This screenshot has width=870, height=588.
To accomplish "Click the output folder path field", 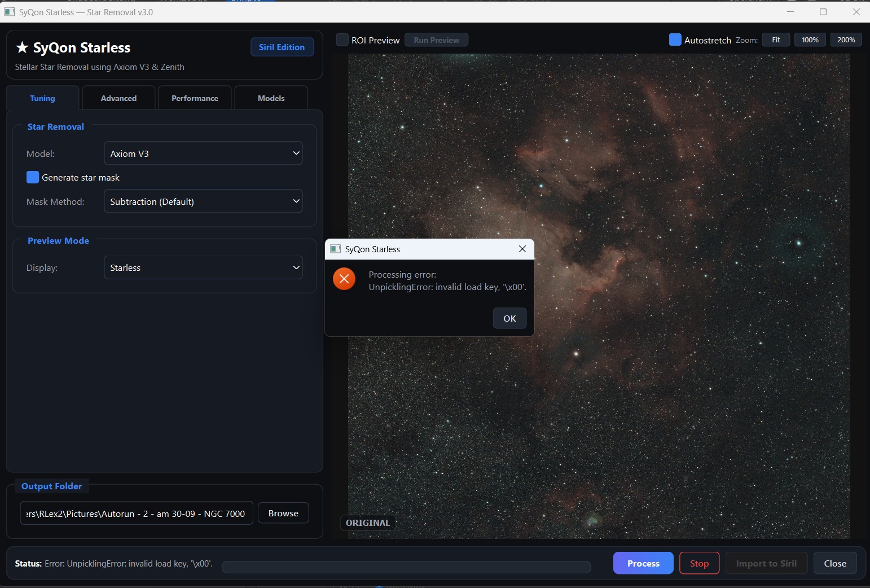I will [137, 513].
